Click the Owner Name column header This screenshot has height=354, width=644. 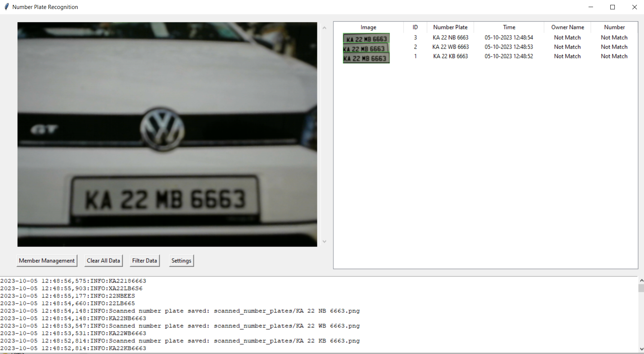coord(568,27)
